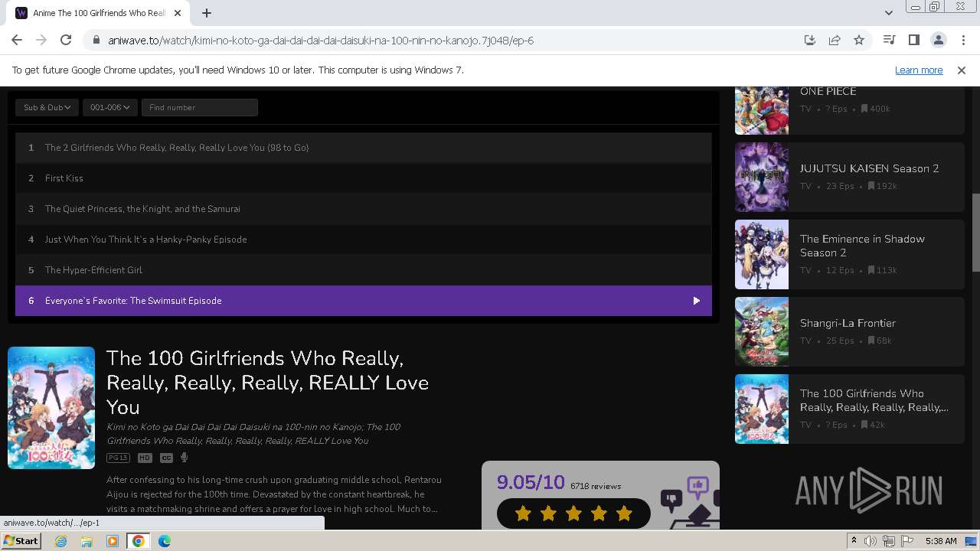This screenshot has height=551, width=980.
Task: Launch Microsoft Edge from the taskbar
Action: tap(164, 541)
